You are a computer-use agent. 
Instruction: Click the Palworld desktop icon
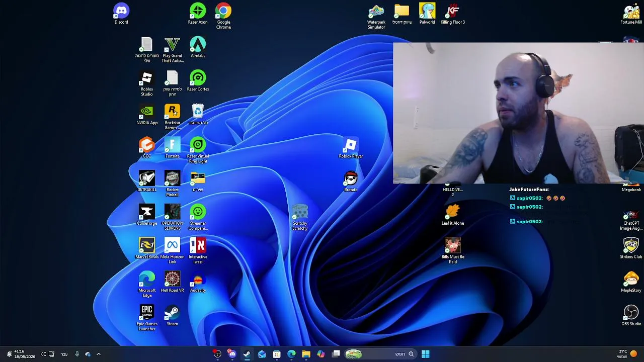click(427, 14)
